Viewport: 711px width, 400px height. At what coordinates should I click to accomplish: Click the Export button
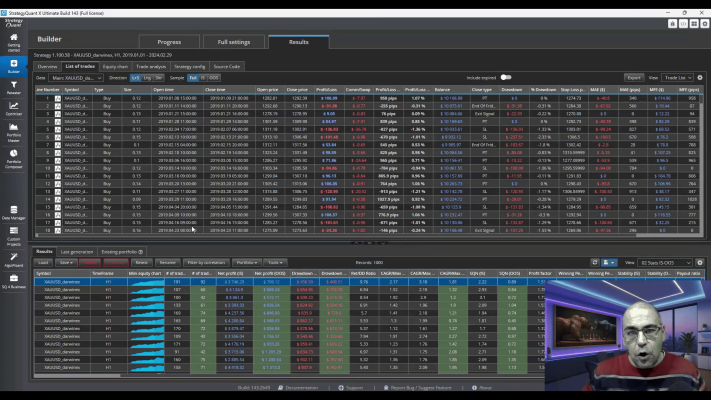[633, 78]
